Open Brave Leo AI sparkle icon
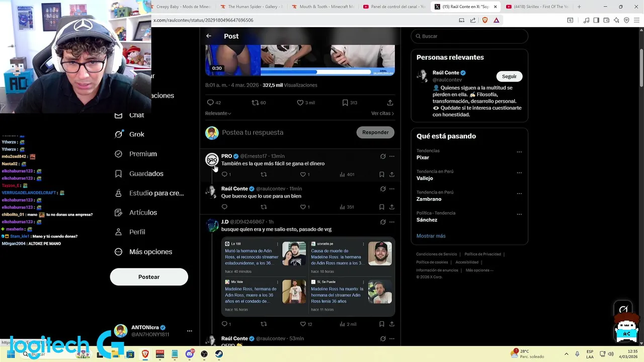The width and height of the screenshot is (644, 362). [x=616, y=20]
